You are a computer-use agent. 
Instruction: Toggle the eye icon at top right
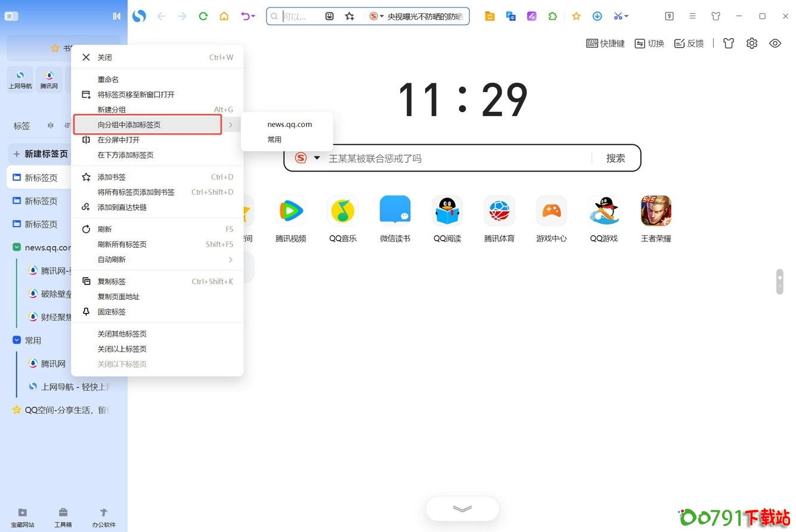click(775, 43)
